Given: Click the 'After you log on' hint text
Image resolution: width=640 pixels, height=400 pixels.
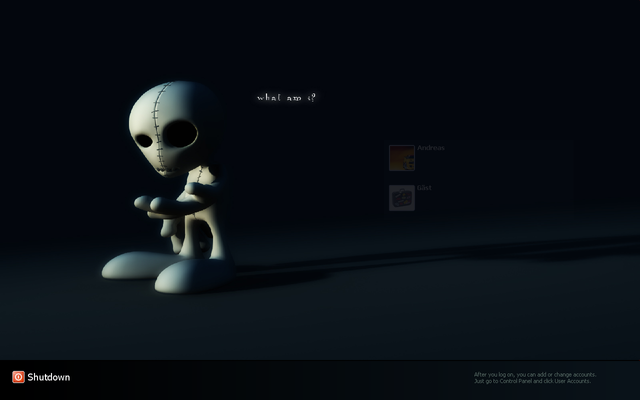Looking at the screenshot, I should [x=535, y=374].
